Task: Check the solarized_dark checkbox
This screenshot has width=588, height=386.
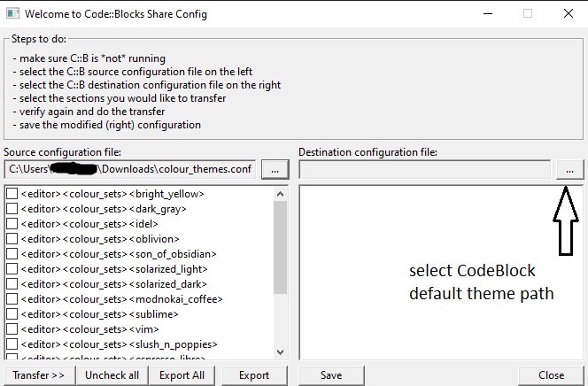Action: click(12, 283)
